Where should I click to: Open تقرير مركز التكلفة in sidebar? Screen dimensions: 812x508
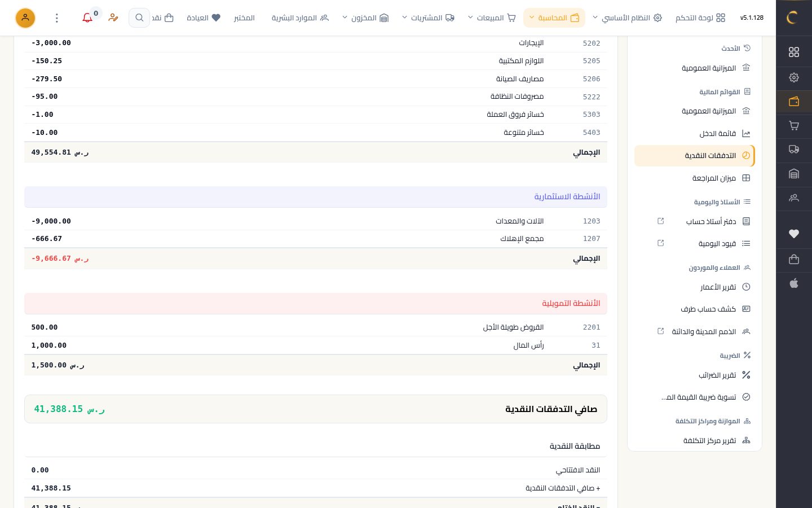695,441
